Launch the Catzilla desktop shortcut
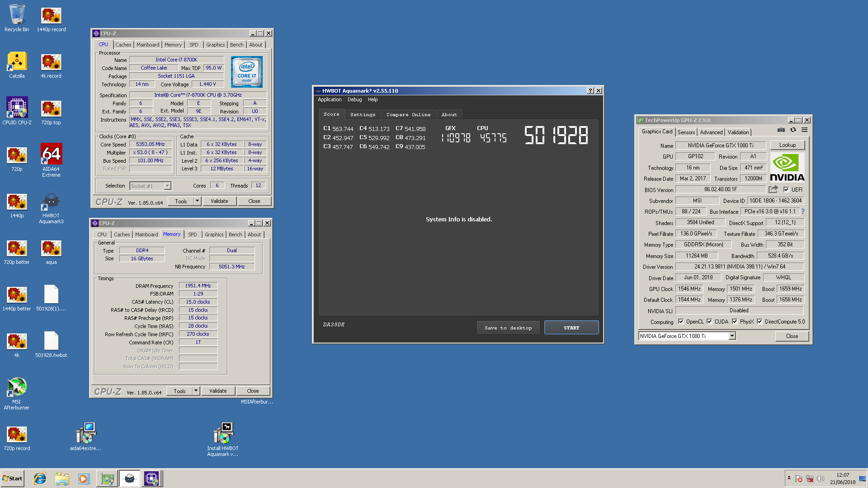The height and width of the screenshot is (488, 868). click(x=17, y=65)
